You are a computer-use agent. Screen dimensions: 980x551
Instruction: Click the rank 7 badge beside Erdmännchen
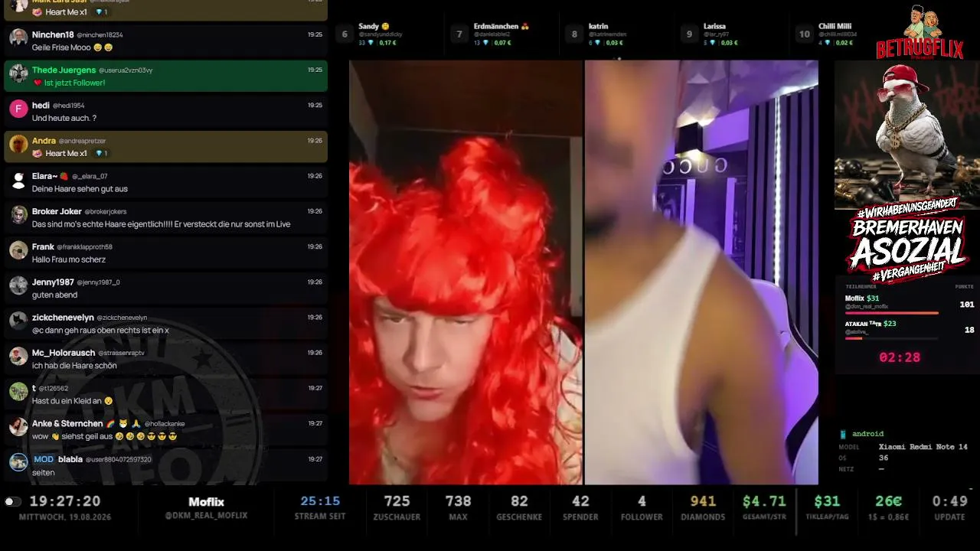459,34
